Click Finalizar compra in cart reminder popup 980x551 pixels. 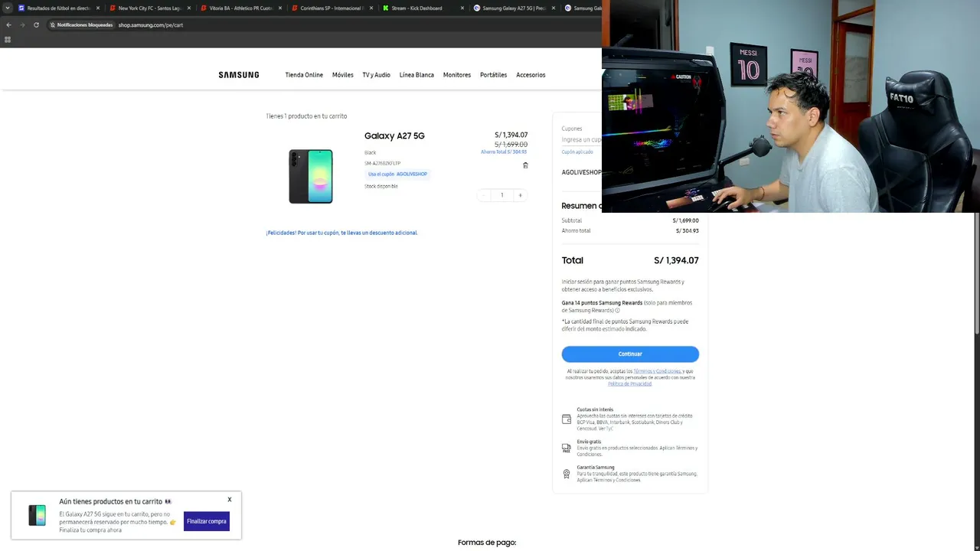coord(207,521)
